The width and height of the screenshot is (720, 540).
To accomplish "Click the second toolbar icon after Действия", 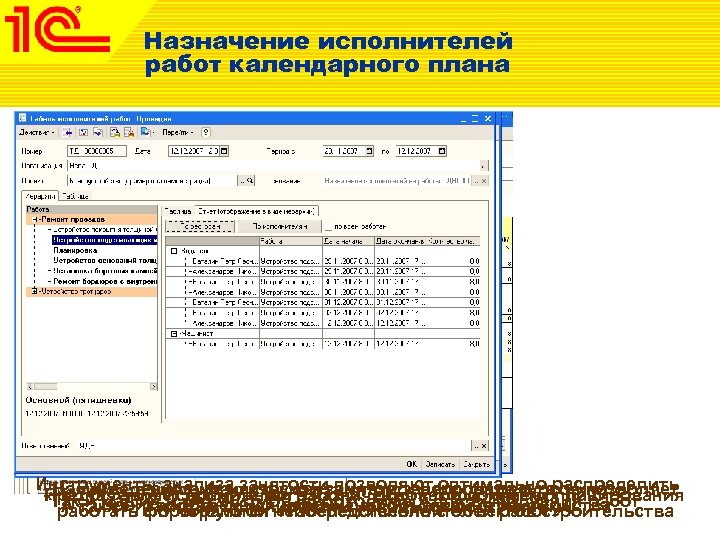I will click(x=83, y=133).
